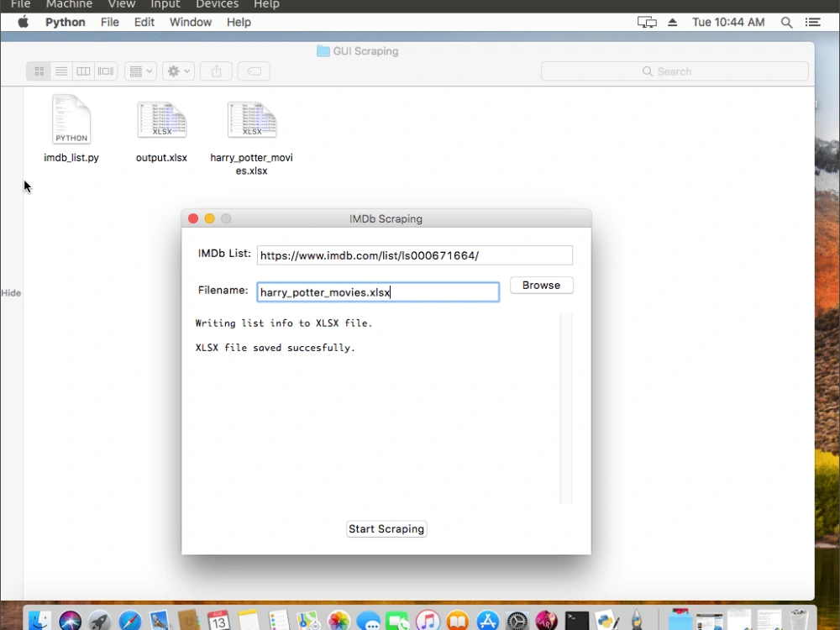The image size is (840, 630).
Task: Click the eject icon in the menu bar
Action: 672,22
